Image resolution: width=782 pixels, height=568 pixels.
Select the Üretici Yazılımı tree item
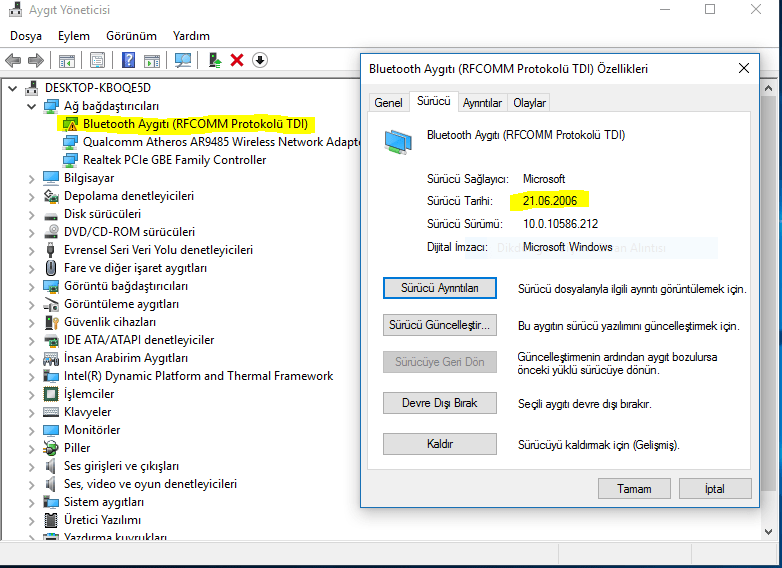[102, 520]
